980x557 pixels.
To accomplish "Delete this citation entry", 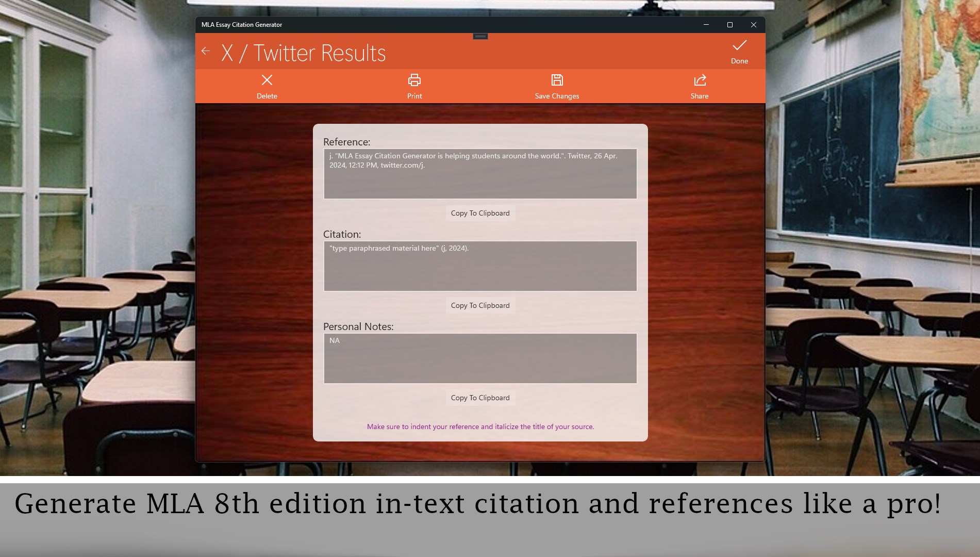I will [267, 87].
